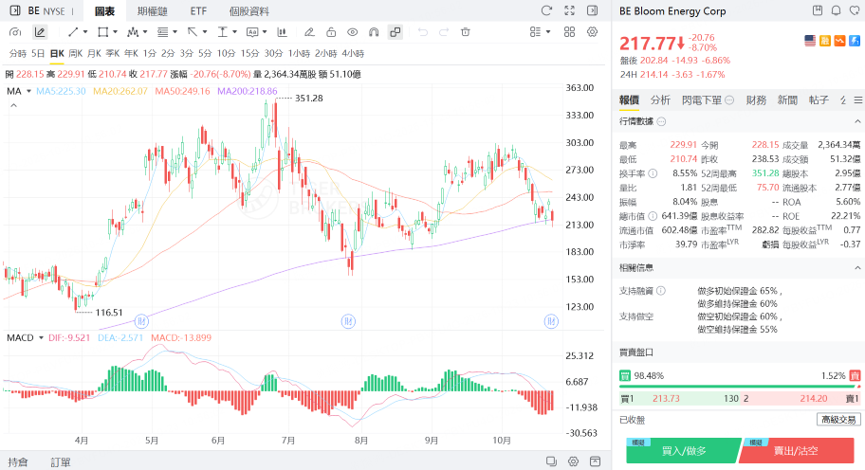865x470 pixels.
Task: Click the 賣出/沽空 button
Action: [x=796, y=451]
